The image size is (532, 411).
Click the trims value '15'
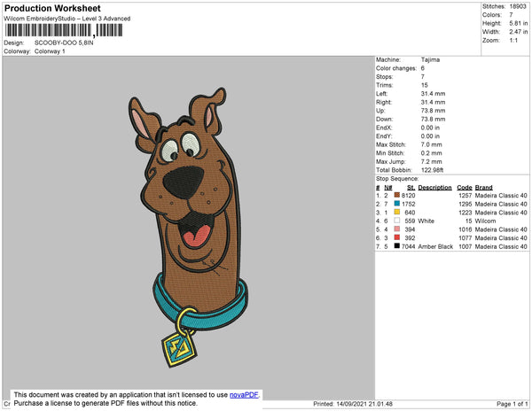coord(425,85)
